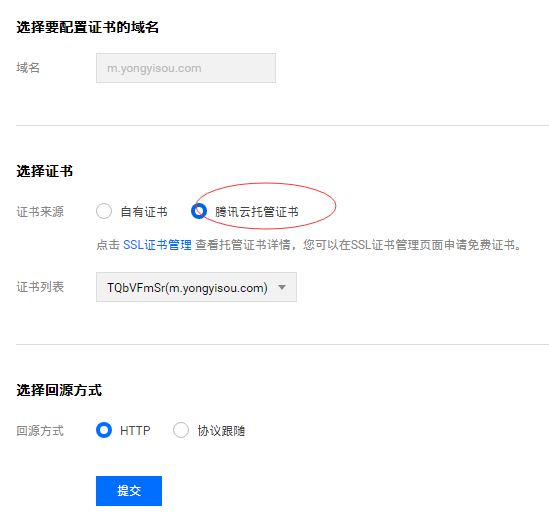Click the 协议跟随 label text
The height and width of the screenshot is (524, 549).
[x=221, y=431]
